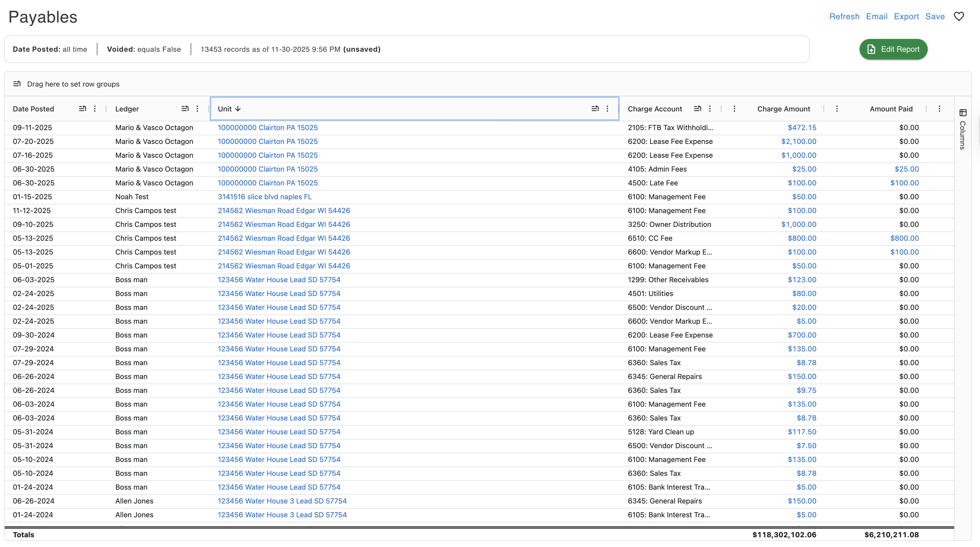The image size is (980, 547).
Task: Open the Columns side panel icon
Action: coord(963,113)
